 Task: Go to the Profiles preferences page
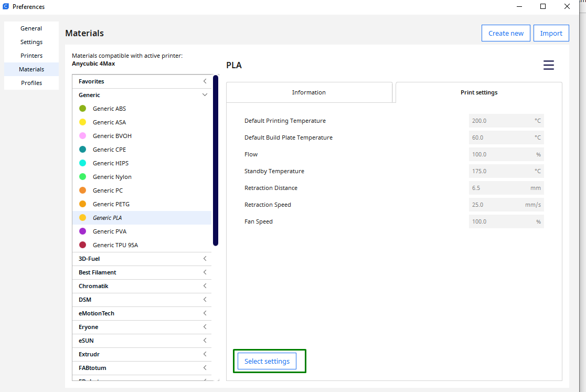click(31, 83)
